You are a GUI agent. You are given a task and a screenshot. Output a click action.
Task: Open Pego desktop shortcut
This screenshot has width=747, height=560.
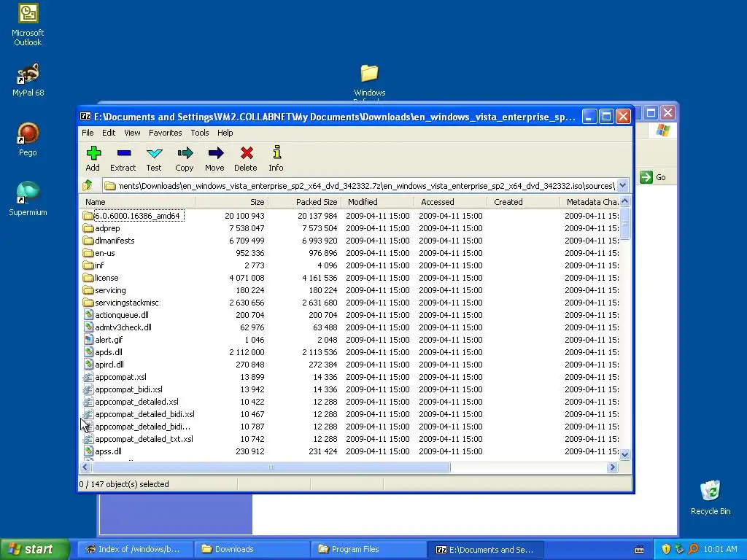coord(28,133)
